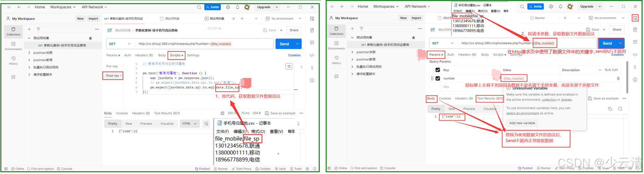Open 格式(O) menu in bottom Notepad window

coord(258,131)
